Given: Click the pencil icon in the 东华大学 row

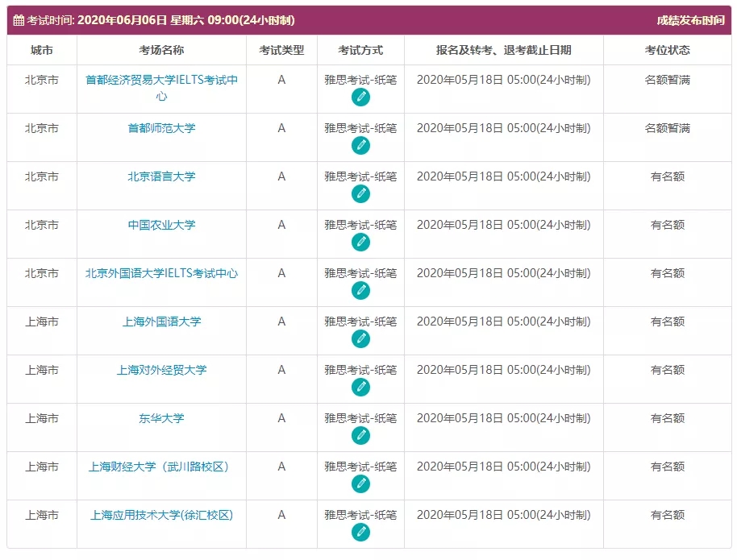Looking at the screenshot, I should (360, 436).
